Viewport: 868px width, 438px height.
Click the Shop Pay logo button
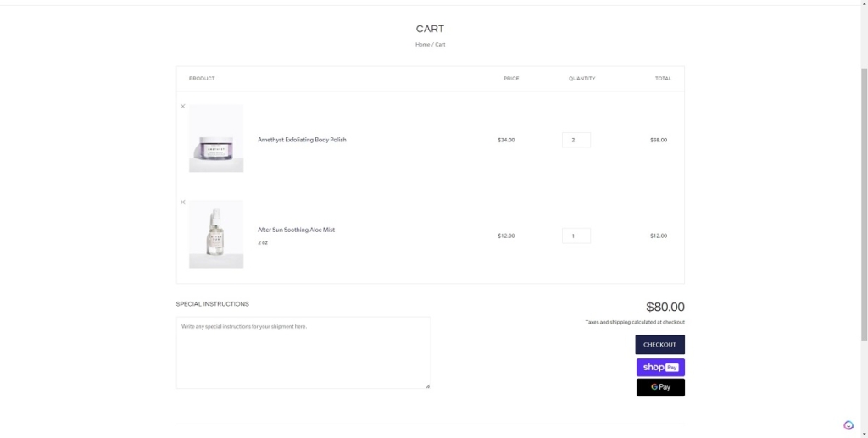point(660,368)
